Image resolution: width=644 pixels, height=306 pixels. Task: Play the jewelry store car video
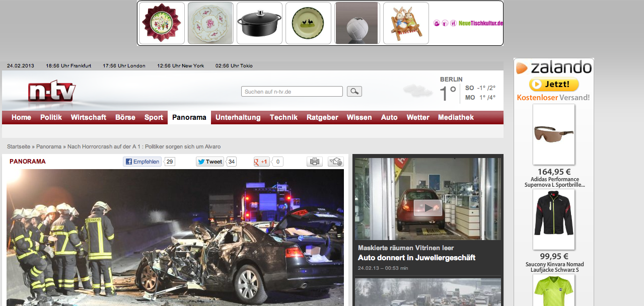click(427, 207)
